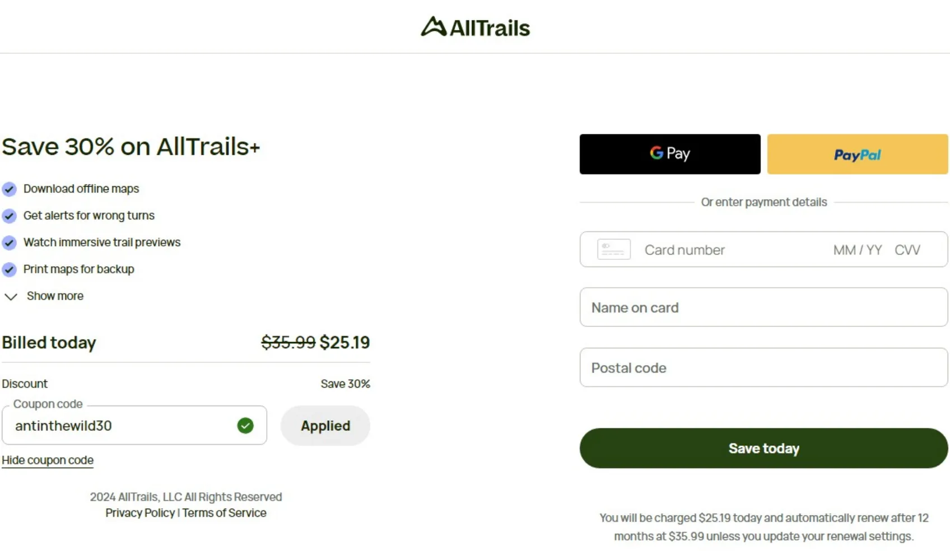Click the AllTrails mountain logo

(433, 26)
